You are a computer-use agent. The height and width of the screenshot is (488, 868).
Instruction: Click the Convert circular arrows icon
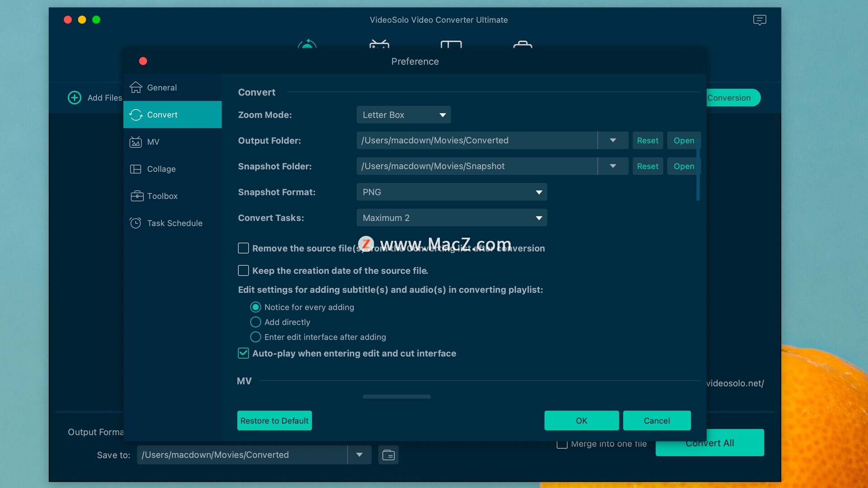136,115
